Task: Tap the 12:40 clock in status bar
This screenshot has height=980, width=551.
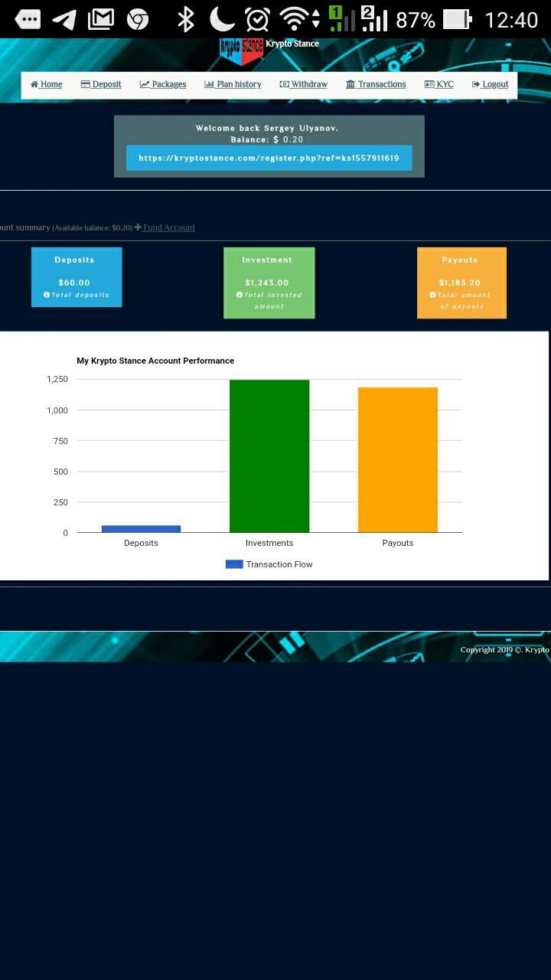Action: click(x=512, y=19)
